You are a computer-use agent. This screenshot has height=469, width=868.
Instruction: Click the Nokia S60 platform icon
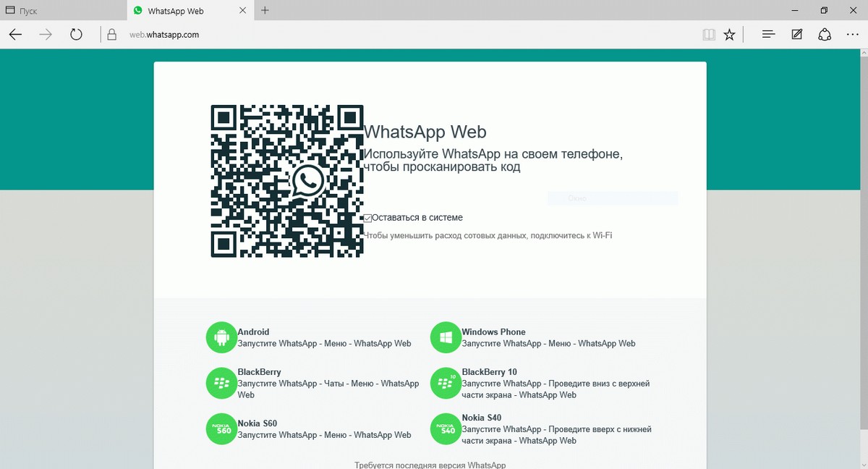point(222,428)
